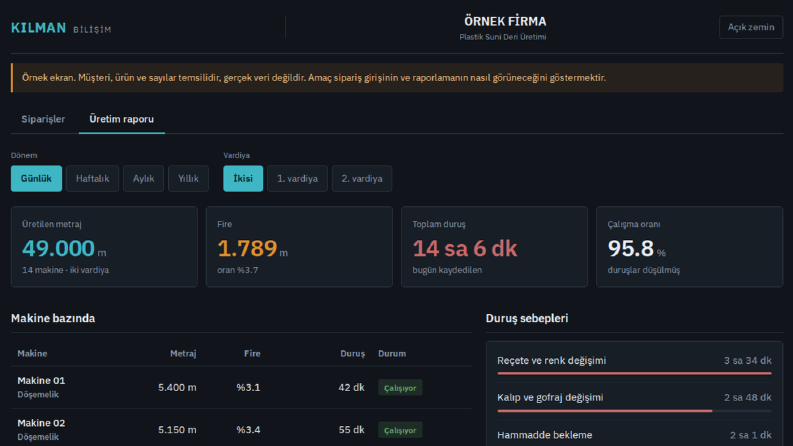Open the Toplam duruş card

[495, 247]
